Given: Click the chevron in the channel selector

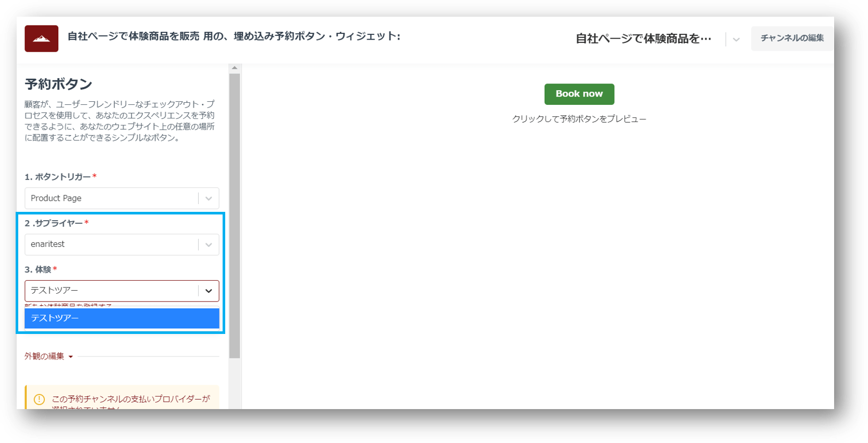Looking at the screenshot, I should pos(736,39).
